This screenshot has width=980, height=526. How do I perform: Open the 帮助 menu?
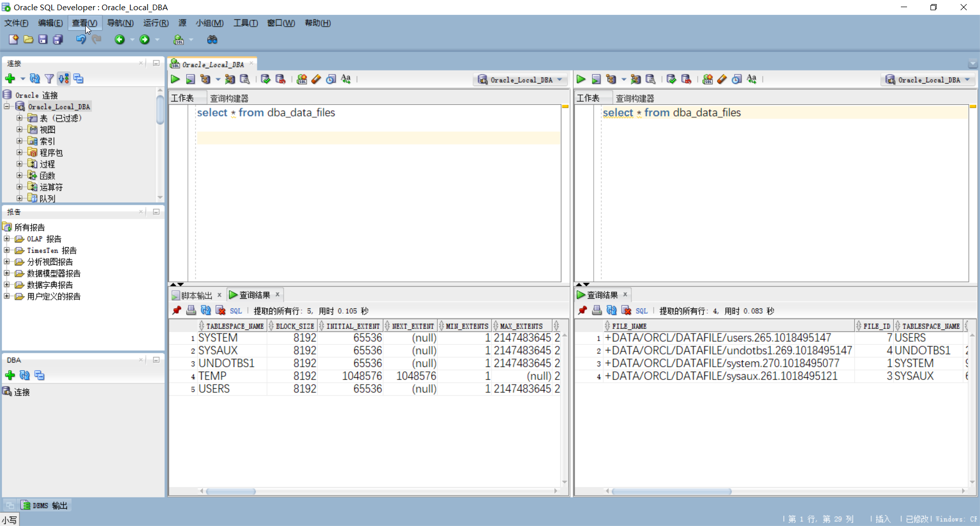point(317,23)
